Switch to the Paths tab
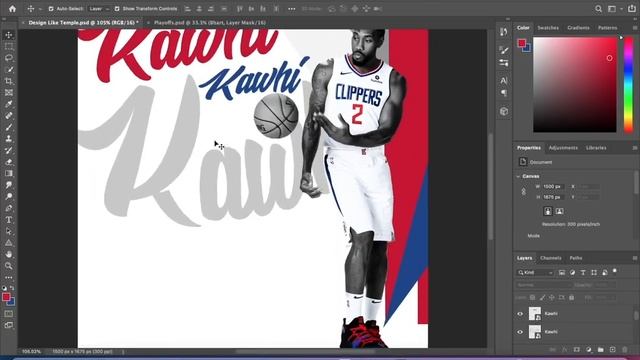Viewport: 640px width, 360px height. [x=576, y=258]
